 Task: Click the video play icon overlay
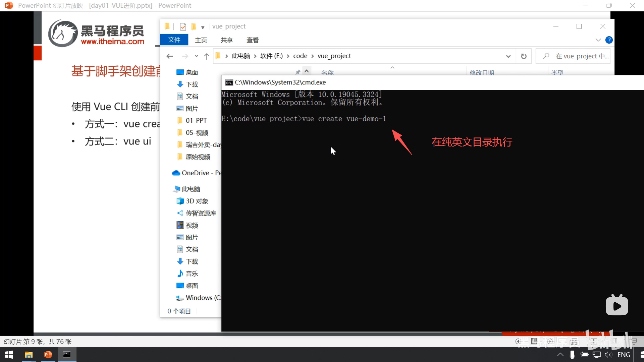tap(617, 305)
